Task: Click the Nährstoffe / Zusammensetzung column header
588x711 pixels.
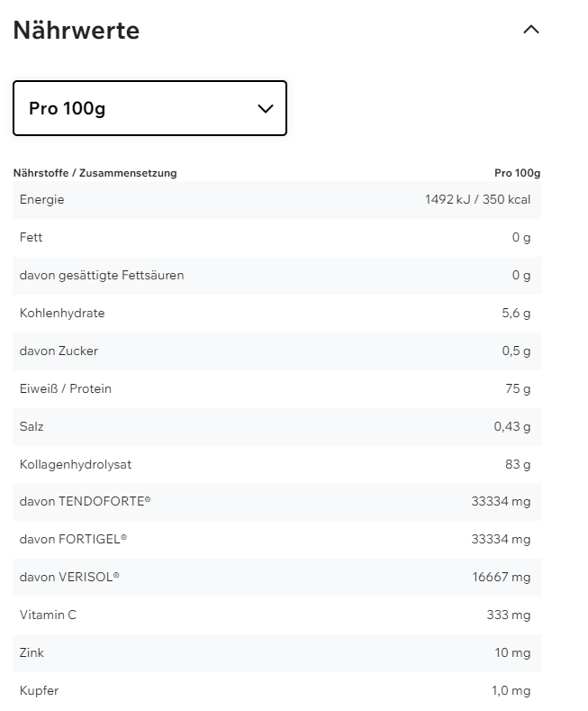Action: coord(95,173)
